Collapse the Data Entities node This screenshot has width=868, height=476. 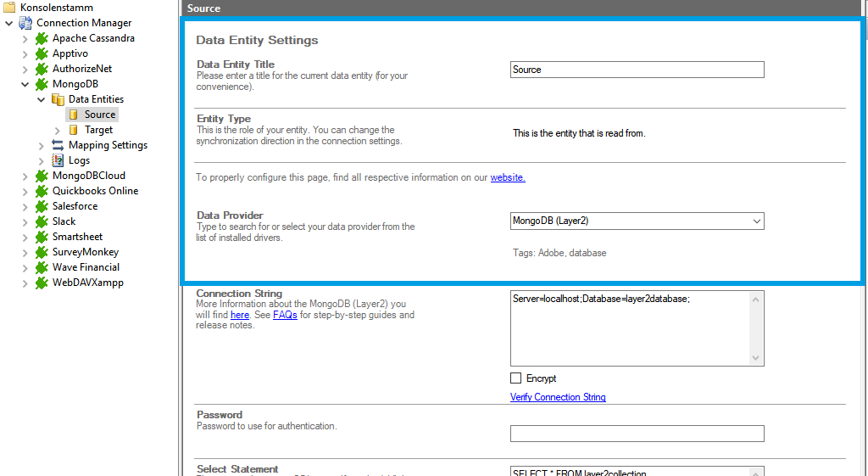(x=41, y=100)
